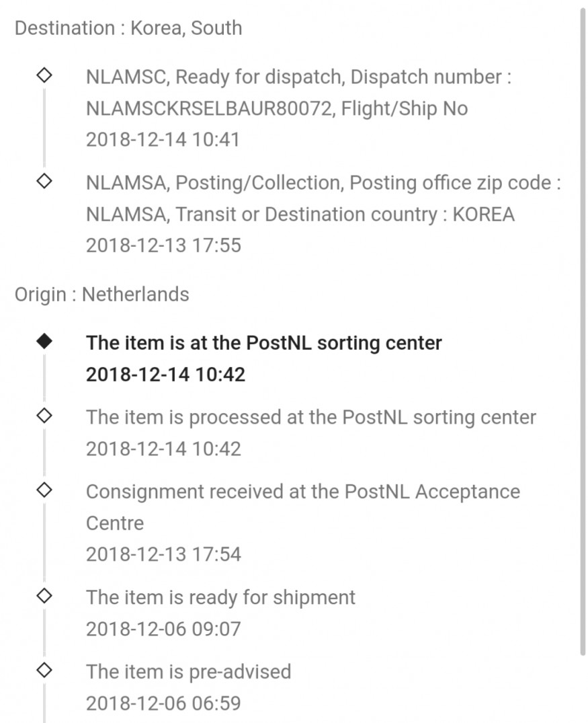Click the vertical scrollbar on the right edge
The image size is (588, 723).
[x=582, y=330]
